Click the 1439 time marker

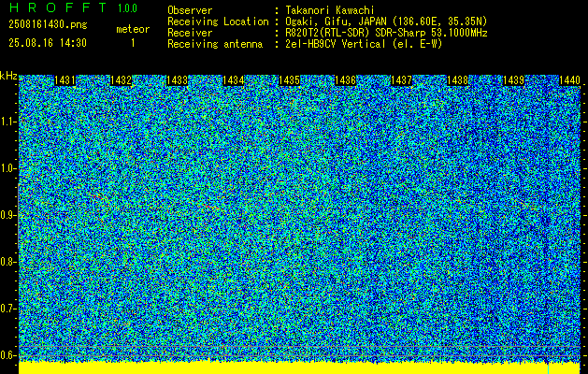513,79
